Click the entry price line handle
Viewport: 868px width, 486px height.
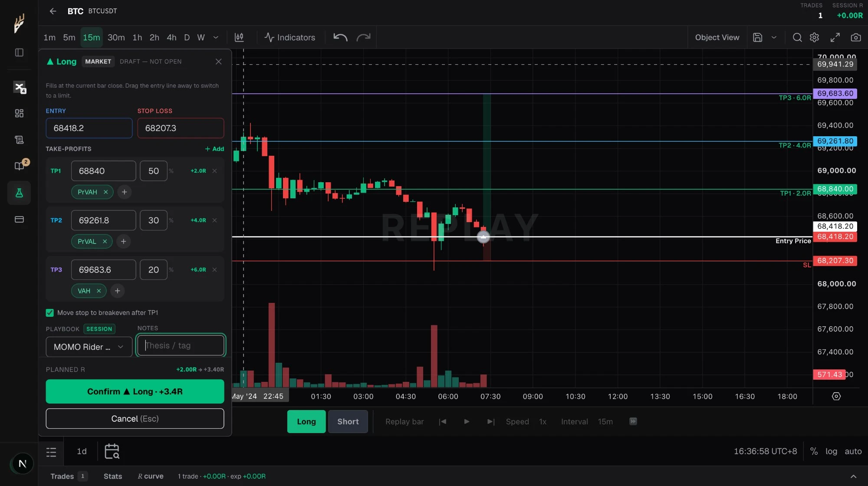[483, 237]
